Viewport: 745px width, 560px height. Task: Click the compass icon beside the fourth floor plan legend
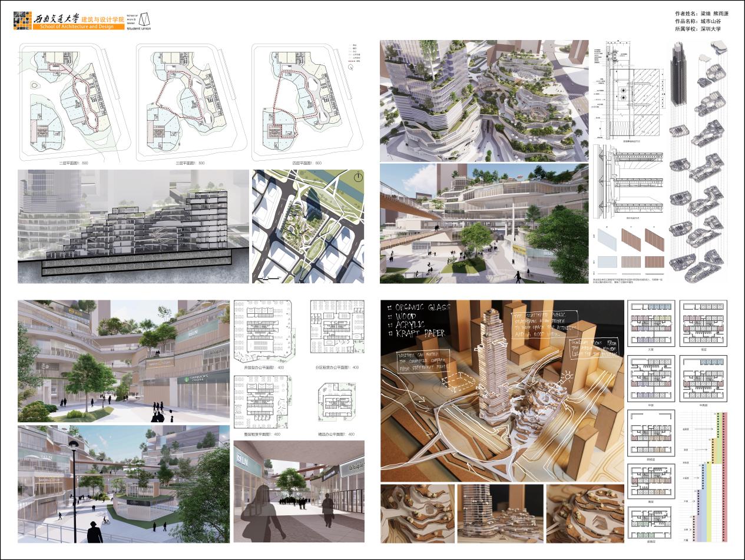(352, 68)
